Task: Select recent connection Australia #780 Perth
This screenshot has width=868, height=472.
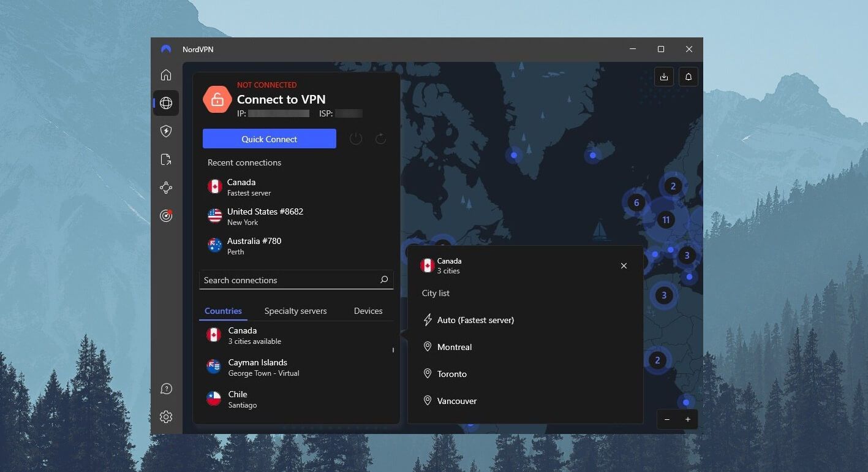Action: point(297,246)
